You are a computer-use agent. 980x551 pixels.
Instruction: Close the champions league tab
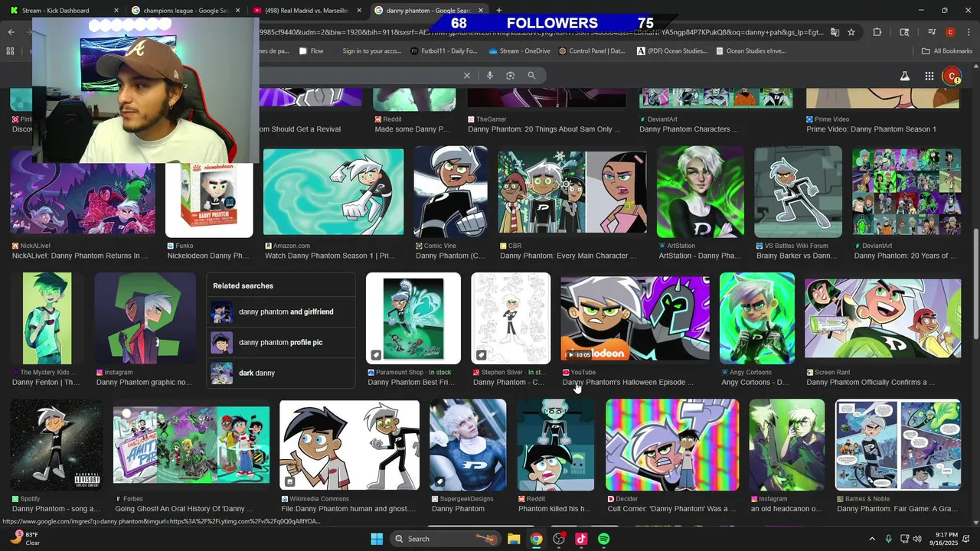click(237, 11)
